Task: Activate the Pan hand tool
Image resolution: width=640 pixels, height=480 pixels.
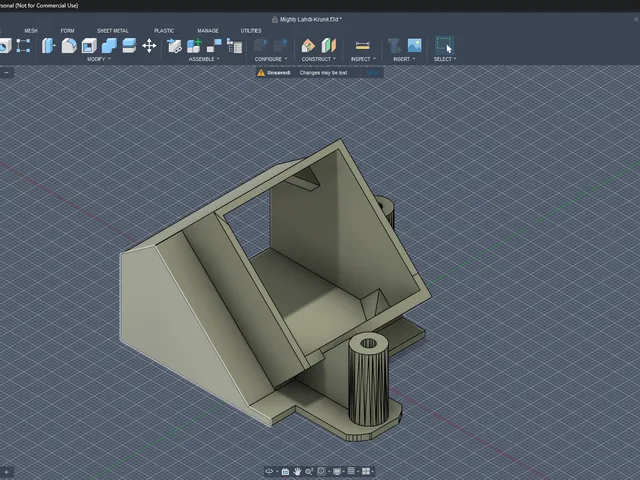Action: point(297,471)
